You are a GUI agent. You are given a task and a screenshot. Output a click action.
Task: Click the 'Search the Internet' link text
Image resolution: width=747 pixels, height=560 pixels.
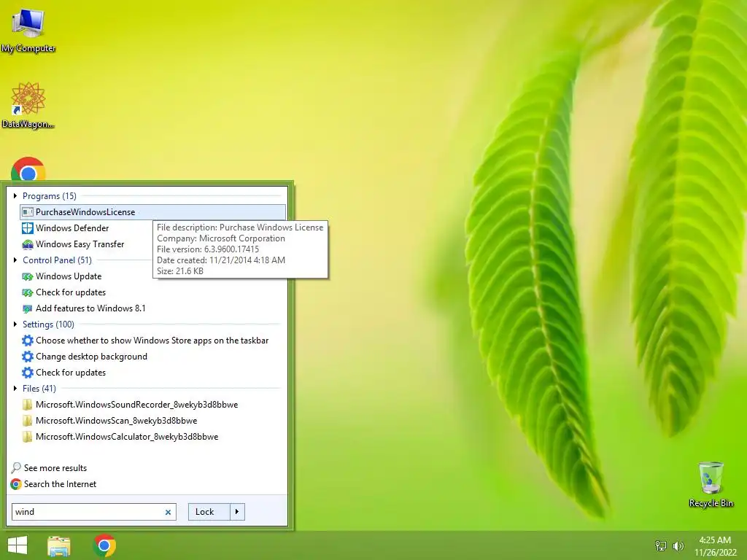pyautogui.click(x=60, y=484)
